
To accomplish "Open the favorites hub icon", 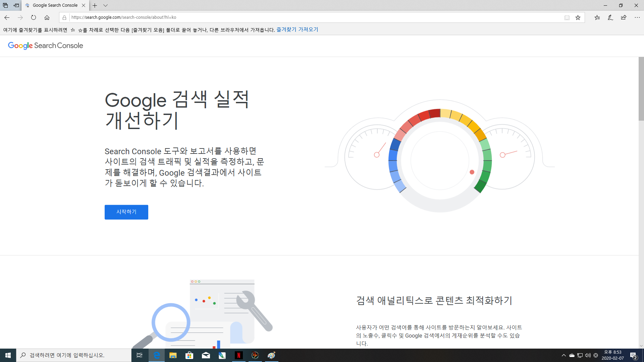I will (597, 17).
